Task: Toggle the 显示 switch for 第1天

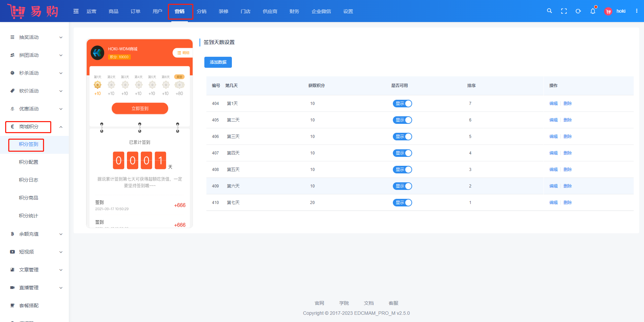Action: (x=402, y=104)
